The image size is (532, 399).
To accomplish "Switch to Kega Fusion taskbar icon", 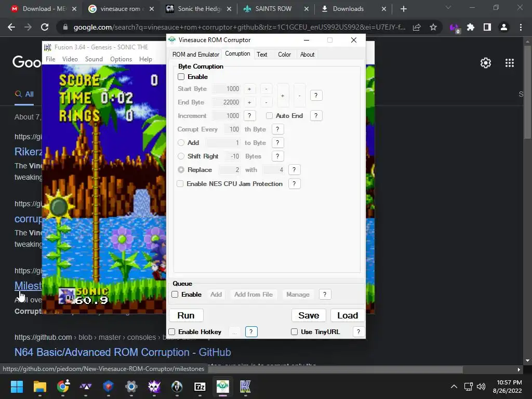I will [245, 387].
